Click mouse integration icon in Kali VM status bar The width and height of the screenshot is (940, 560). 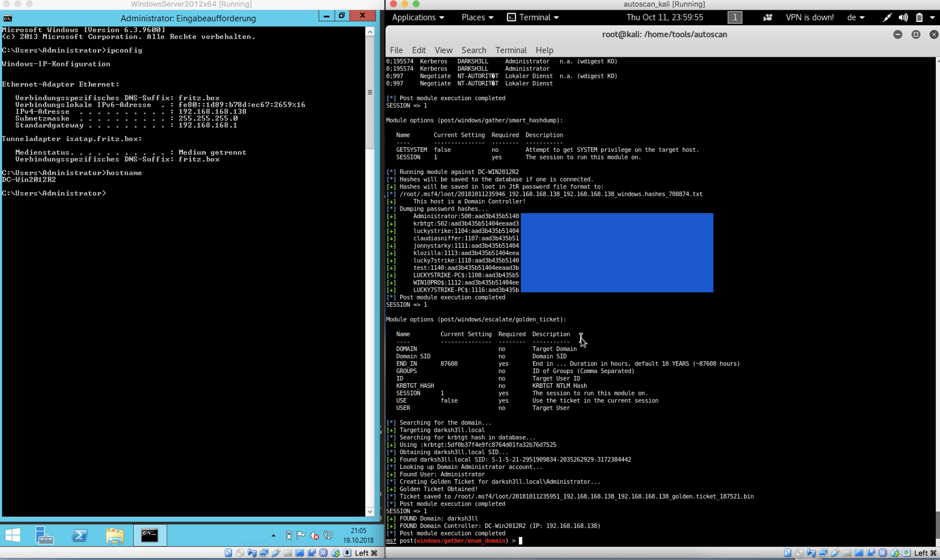895,553
